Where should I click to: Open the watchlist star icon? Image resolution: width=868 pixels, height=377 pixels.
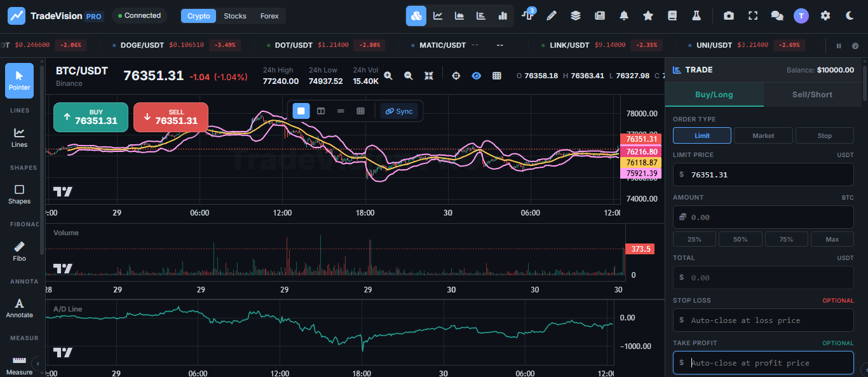[648, 16]
